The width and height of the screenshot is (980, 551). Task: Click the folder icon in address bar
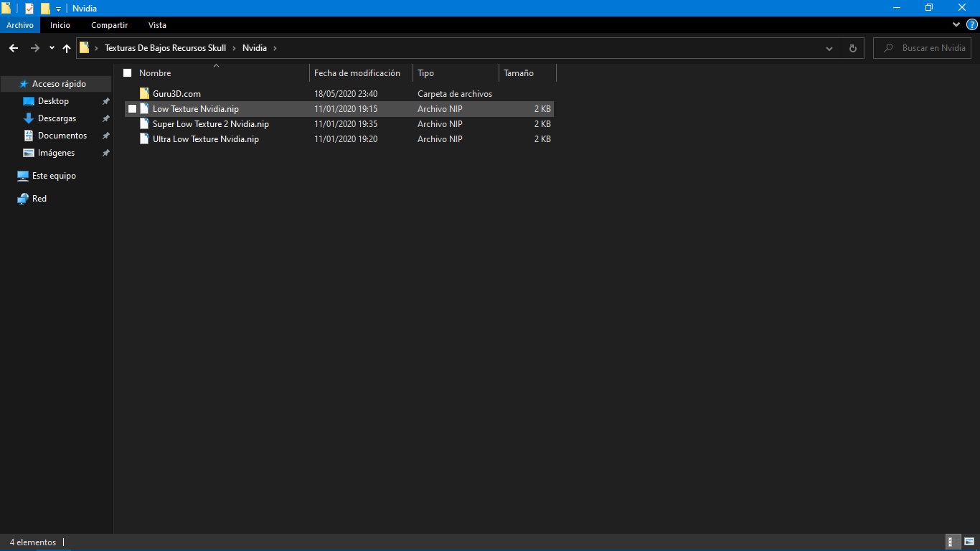85,48
